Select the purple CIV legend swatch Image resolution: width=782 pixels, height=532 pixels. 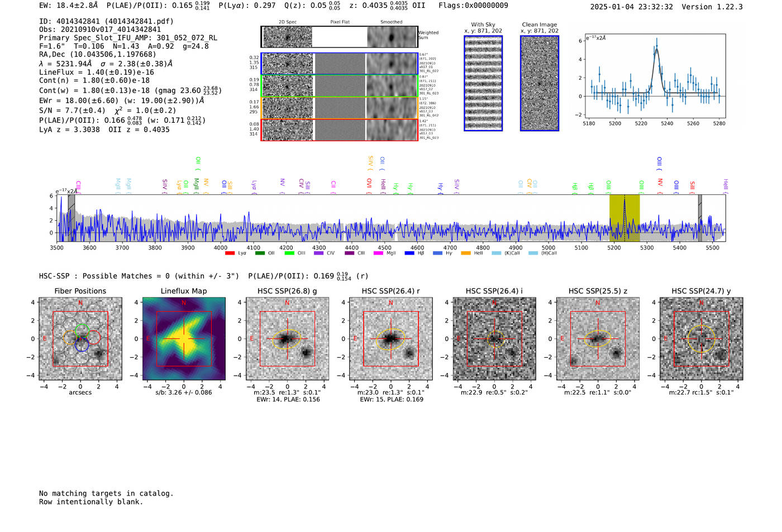coord(318,253)
